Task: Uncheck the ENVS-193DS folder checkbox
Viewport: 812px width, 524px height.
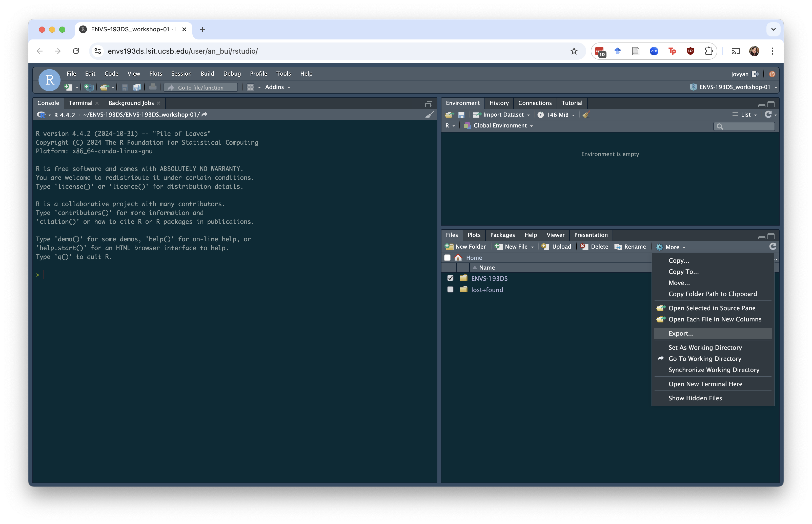Action: coord(450,278)
